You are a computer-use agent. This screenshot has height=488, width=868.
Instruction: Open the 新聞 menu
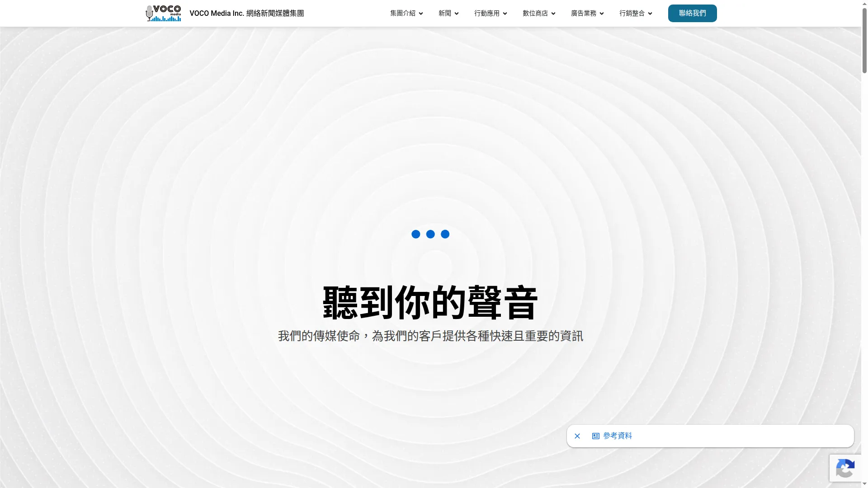445,14
